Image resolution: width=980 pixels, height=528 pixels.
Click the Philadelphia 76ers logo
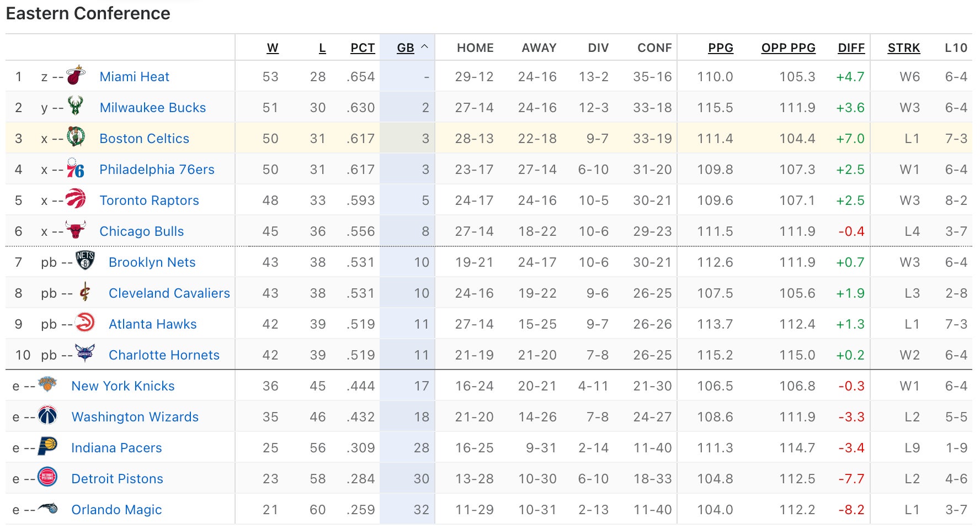coord(76,168)
